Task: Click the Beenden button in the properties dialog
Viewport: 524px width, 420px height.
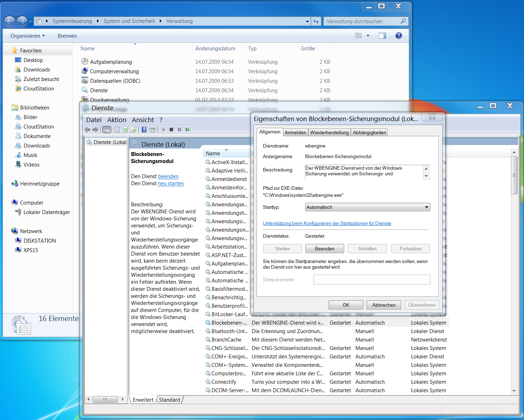Action: [324, 249]
